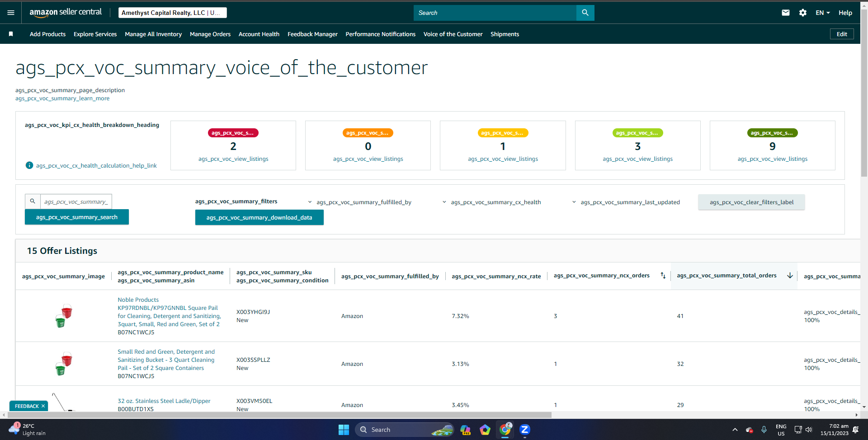Click the summary search button
This screenshot has height=440, width=868.
coord(77,217)
